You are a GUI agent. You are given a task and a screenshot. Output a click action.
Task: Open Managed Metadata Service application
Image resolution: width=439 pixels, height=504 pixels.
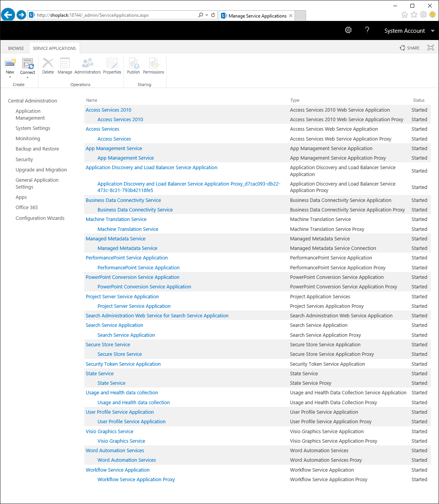[115, 239]
